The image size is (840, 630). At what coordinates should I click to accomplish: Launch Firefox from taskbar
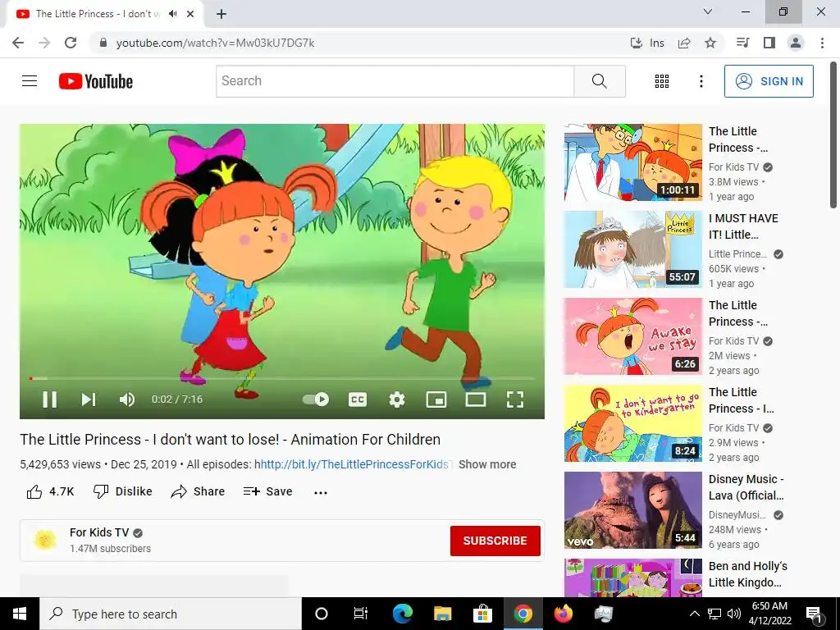(563, 614)
